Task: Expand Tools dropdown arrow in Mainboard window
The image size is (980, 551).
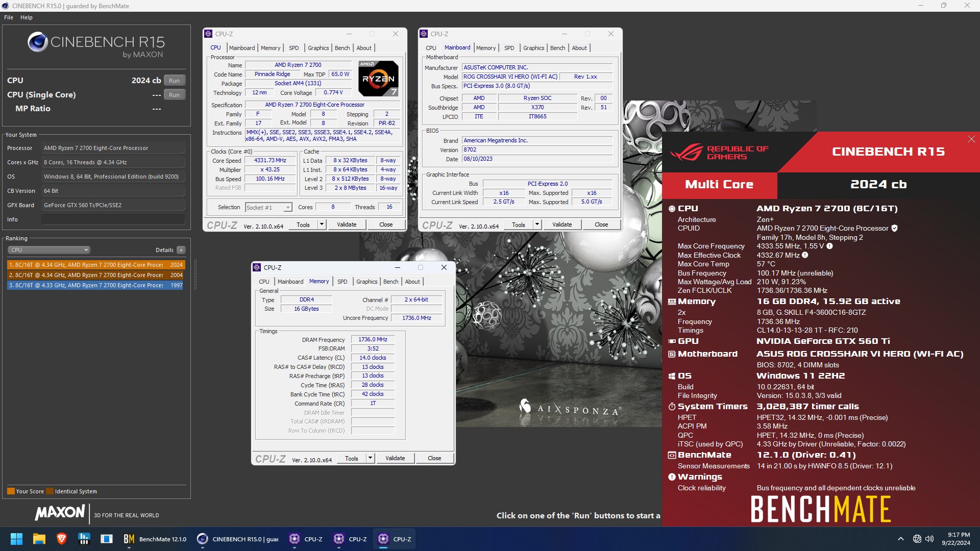Action: coord(537,224)
